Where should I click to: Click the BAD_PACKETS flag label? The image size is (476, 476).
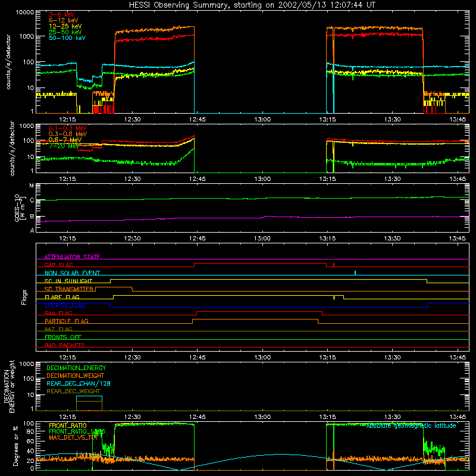tap(65, 345)
